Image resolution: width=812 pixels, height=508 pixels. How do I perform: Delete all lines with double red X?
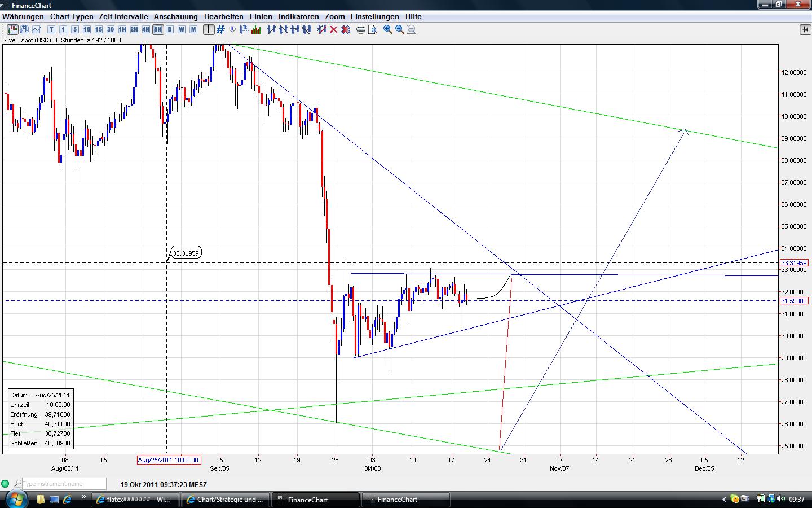(x=346, y=29)
